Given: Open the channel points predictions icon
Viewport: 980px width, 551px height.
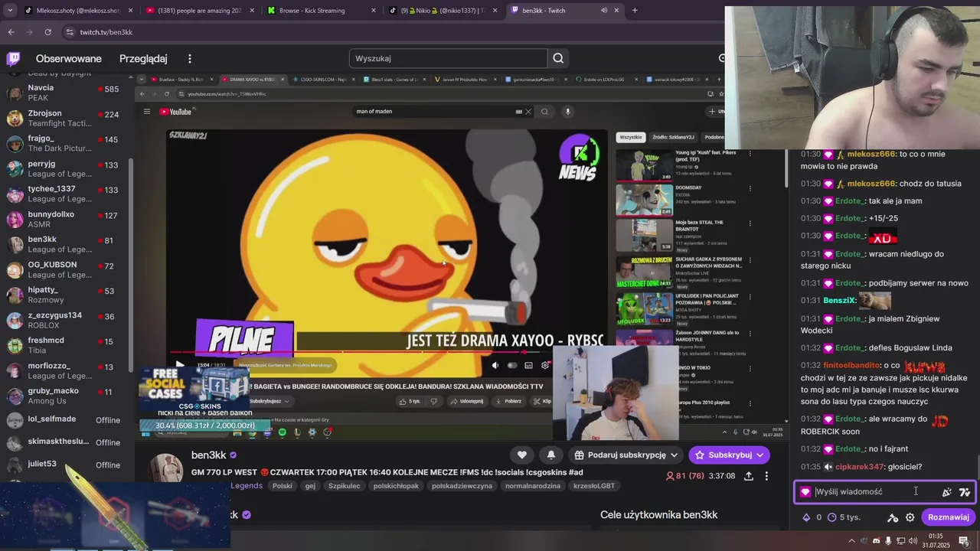Looking at the screenshot, I should click(893, 517).
